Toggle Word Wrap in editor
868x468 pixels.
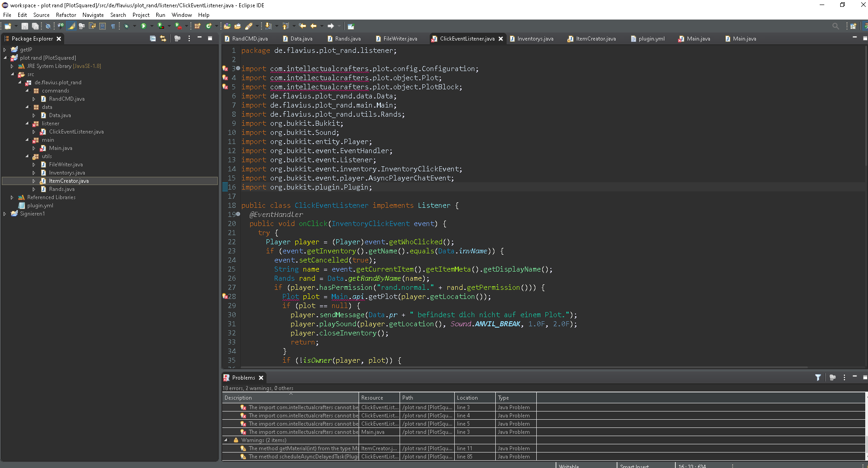[x=92, y=26]
